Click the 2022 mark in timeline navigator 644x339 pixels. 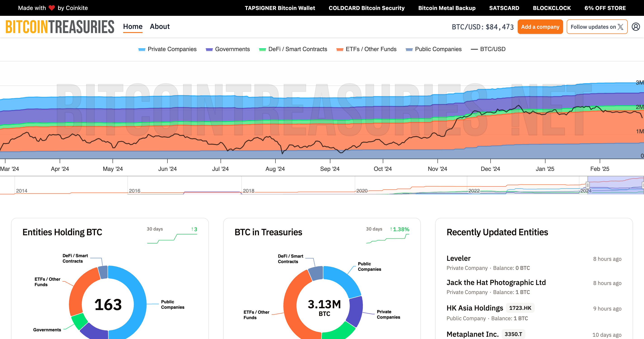coord(474,191)
